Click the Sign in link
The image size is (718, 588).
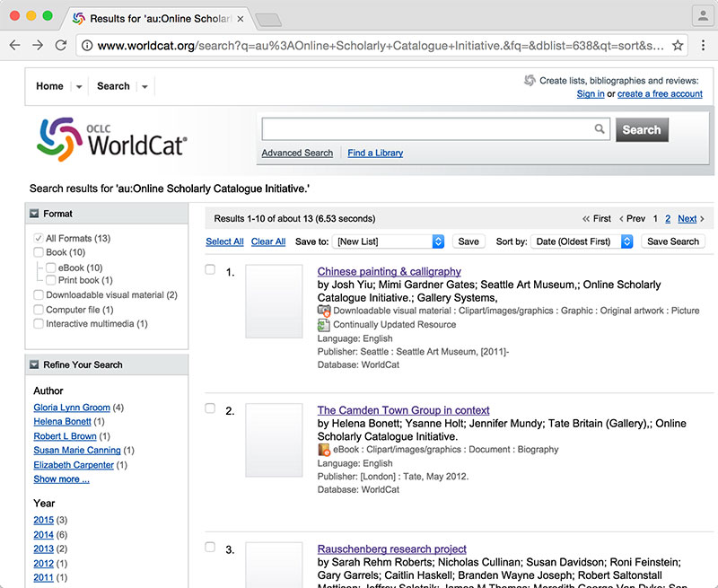pos(591,94)
